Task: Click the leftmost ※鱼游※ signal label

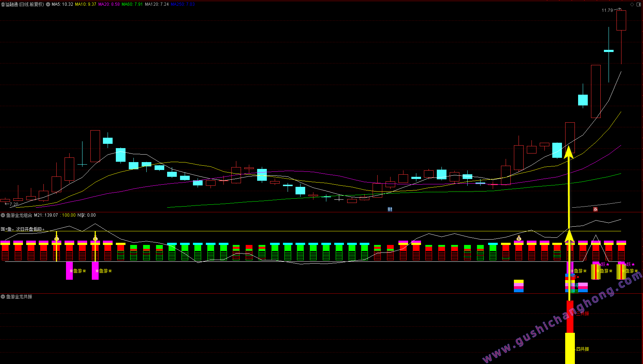Action: (x=78, y=271)
